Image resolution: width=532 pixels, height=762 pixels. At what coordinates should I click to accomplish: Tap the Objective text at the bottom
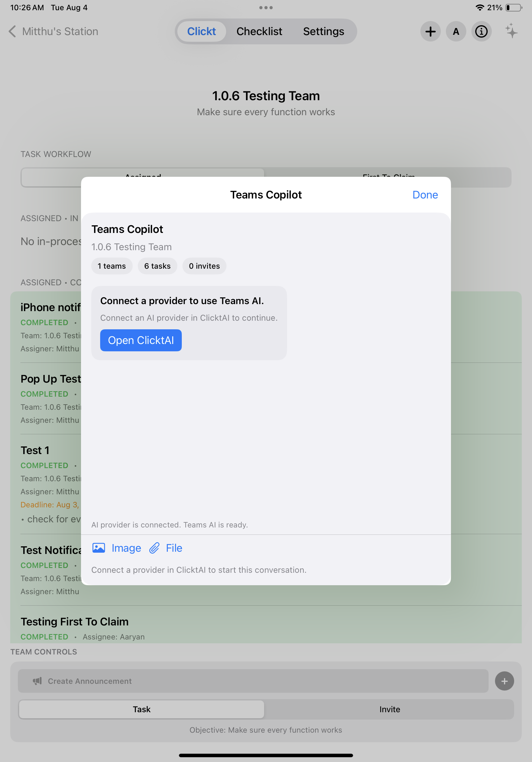pyautogui.click(x=266, y=730)
